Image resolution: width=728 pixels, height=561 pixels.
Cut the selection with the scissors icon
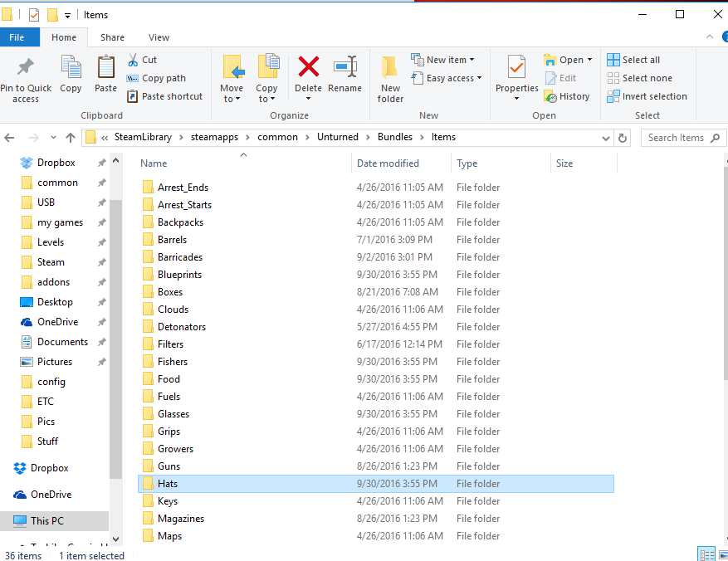pyautogui.click(x=133, y=60)
